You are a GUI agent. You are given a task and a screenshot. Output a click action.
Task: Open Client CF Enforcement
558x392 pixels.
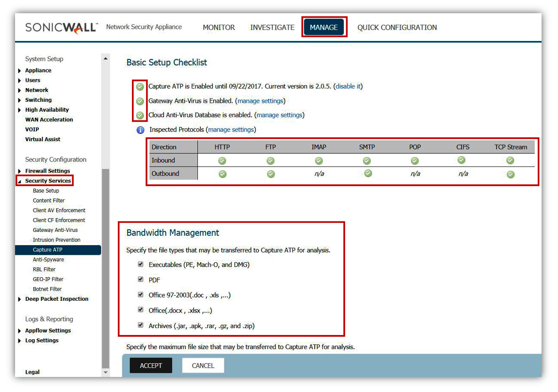(x=59, y=220)
